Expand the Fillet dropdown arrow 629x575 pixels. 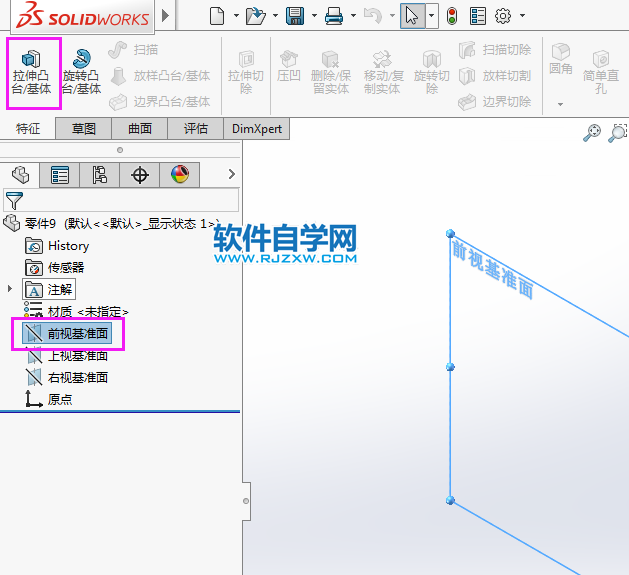coord(560,105)
